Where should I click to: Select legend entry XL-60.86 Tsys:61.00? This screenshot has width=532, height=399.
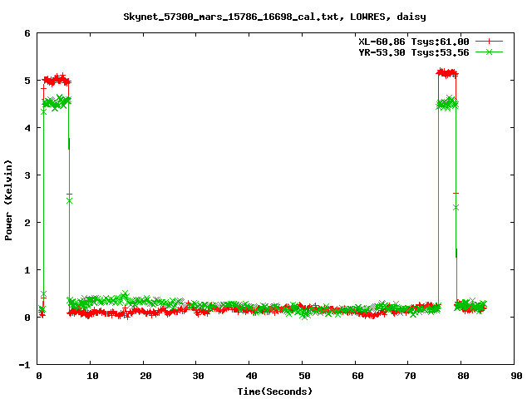pyautogui.click(x=414, y=42)
